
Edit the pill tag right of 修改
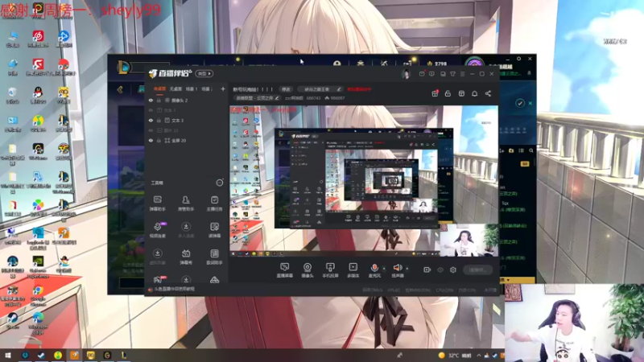[322, 89]
